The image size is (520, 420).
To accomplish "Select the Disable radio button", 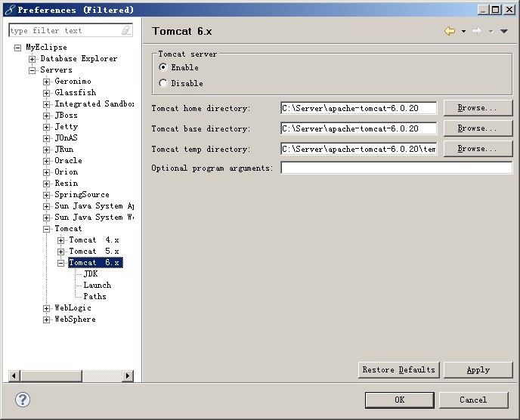I will (x=163, y=83).
